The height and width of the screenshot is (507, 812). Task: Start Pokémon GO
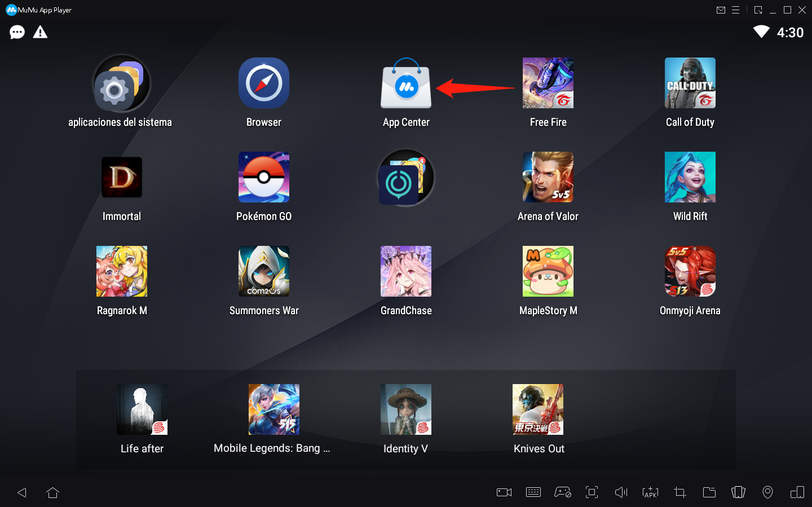[263, 177]
